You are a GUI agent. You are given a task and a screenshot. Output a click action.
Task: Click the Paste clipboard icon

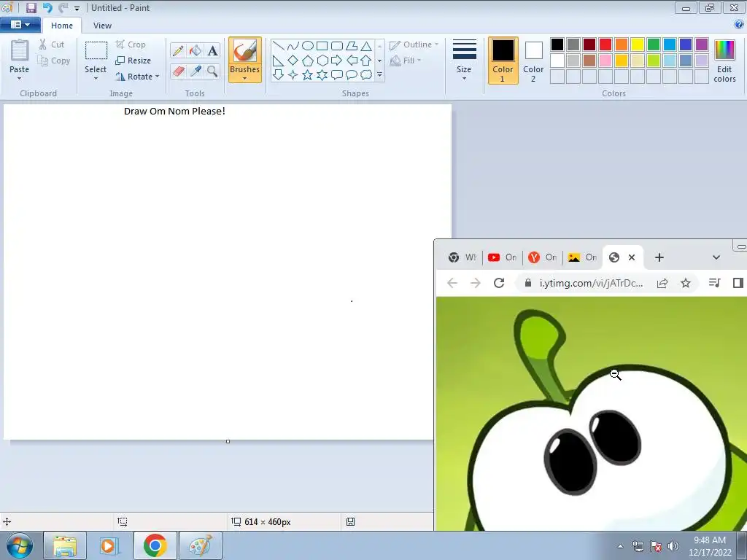click(x=20, y=50)
